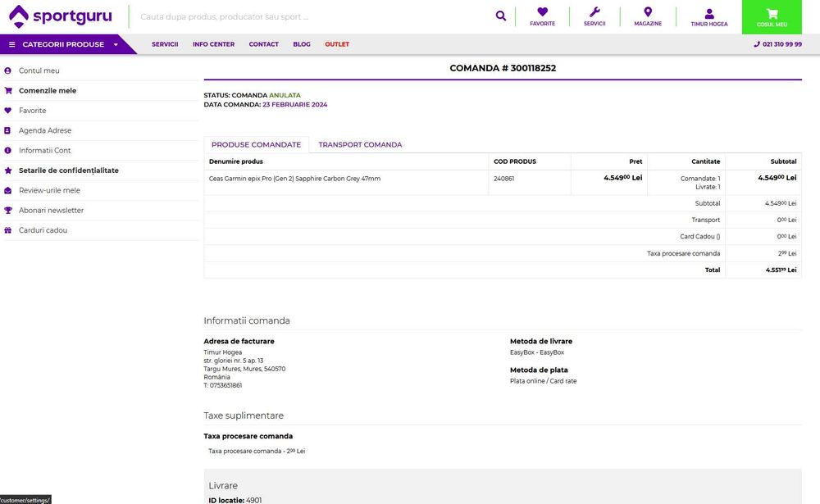Open the Outlet menu item
Image resolution: width=820 pixels, height=504 pixels.
(337, 44)
